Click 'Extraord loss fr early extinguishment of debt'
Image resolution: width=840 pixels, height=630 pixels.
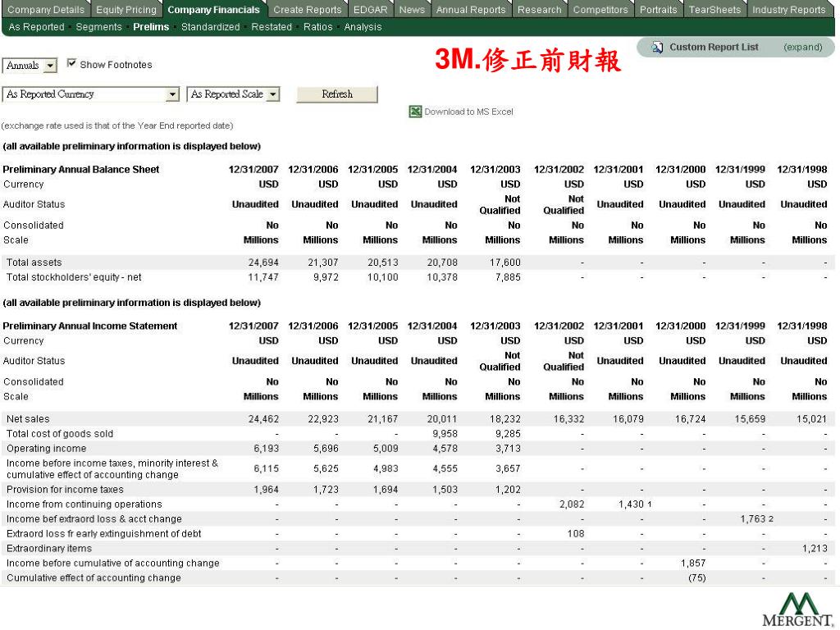104,533
